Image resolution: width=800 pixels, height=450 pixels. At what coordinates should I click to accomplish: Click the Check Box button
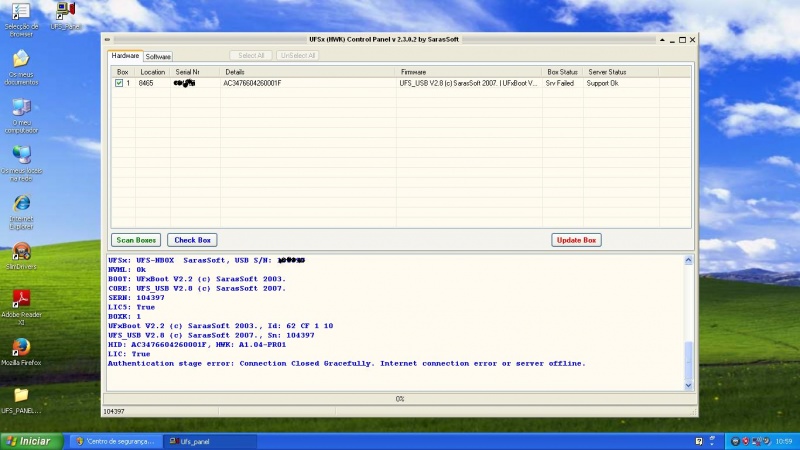pyautogui.click(x=192, y=240)
